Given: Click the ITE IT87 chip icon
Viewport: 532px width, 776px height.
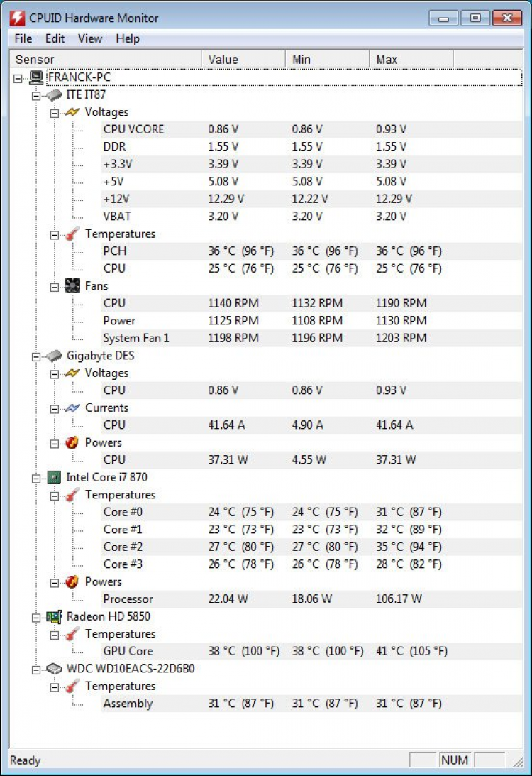Looking at the screenshot, I should [x=54, y=94].
